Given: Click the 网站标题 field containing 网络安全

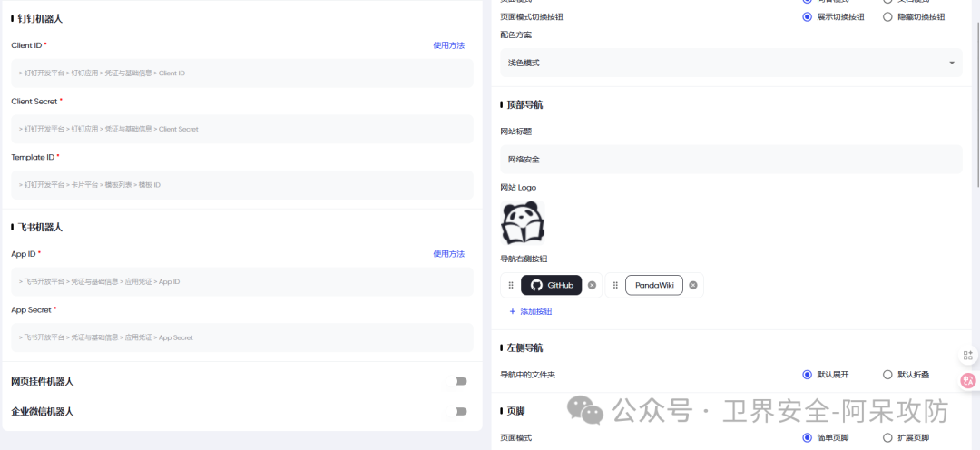Looking at the screenshot, I should coord(731,160).
